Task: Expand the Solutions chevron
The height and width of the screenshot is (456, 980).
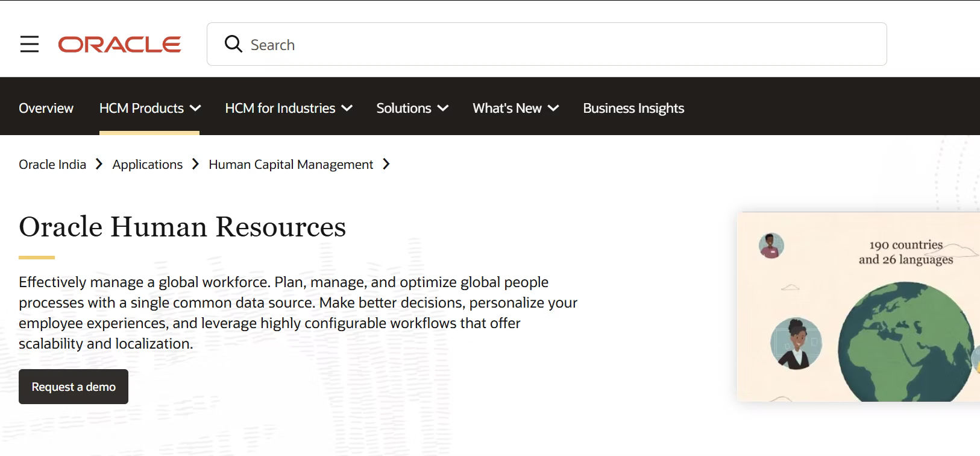Action: 443,109
